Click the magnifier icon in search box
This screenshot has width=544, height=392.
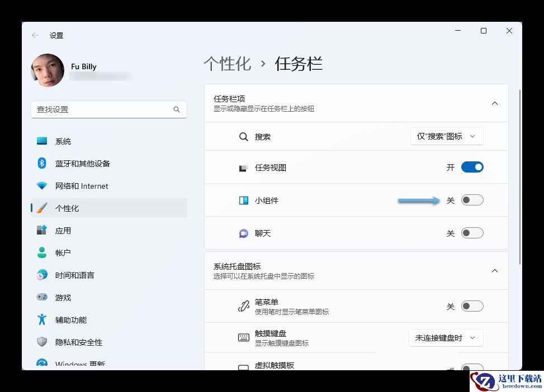pos(177,109)
